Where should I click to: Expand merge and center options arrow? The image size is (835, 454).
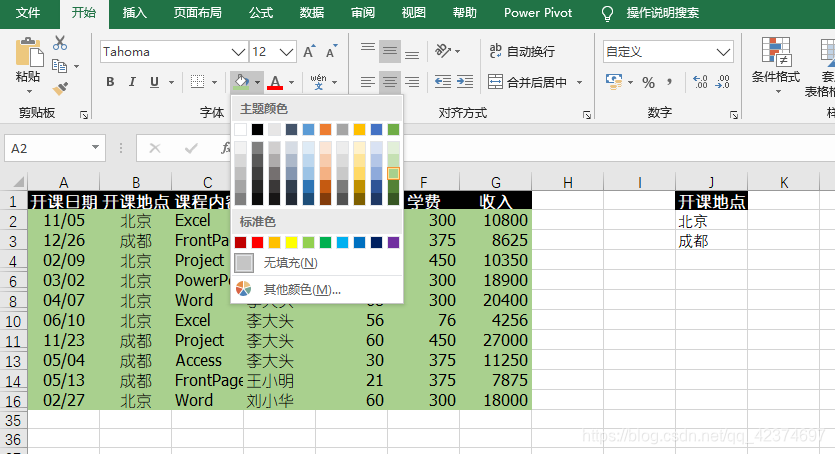point(579,82)
